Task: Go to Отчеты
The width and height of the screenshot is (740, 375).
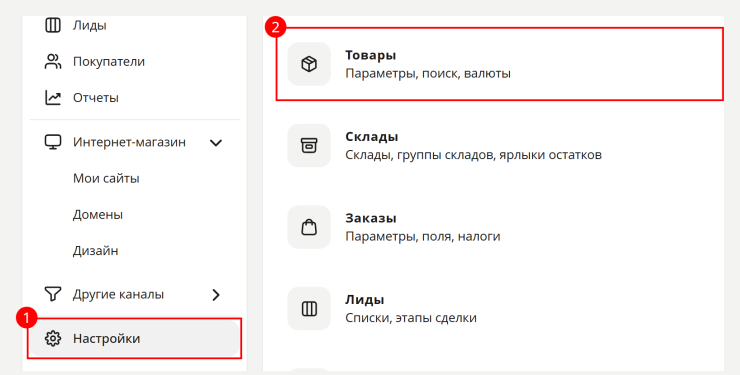Action: point(95,98)
